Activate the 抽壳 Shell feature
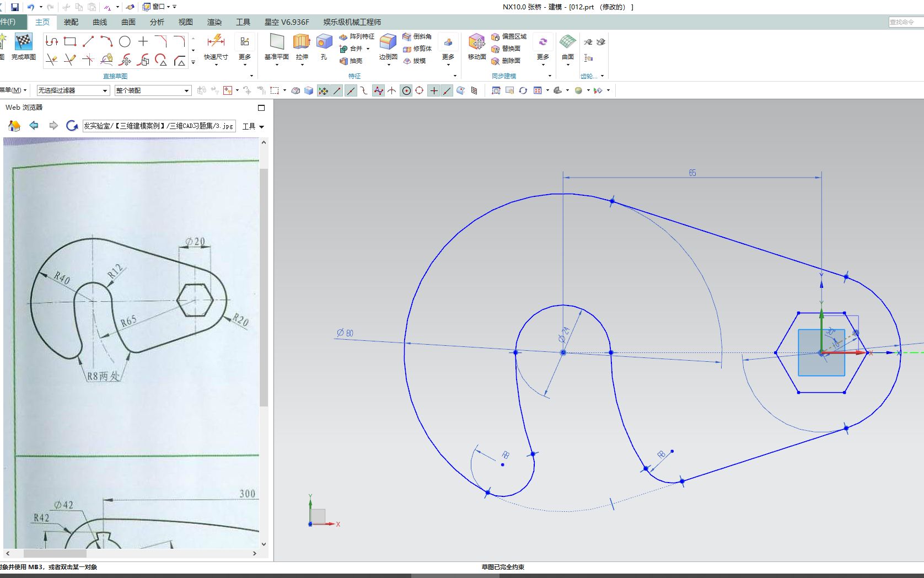The image size is (924, 578). point(352,61)
